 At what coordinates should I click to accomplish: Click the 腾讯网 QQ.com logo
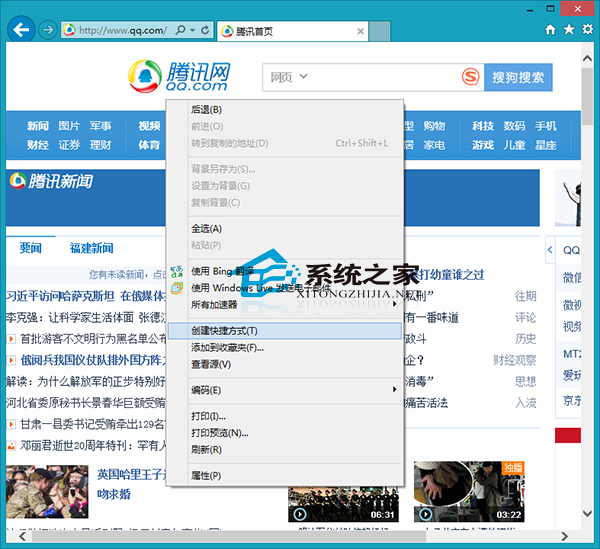[x=179, y=77]
